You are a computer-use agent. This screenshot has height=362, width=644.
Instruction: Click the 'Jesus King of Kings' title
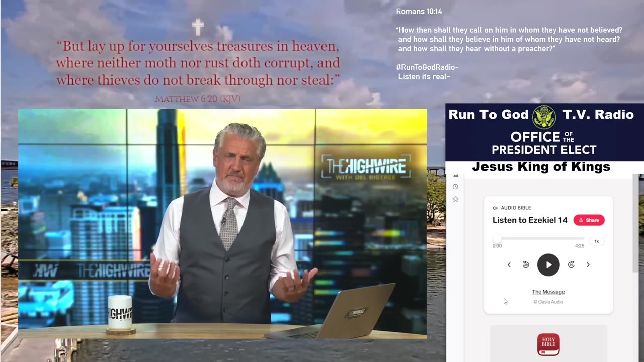pyautogui.click(x=541, y=167)
